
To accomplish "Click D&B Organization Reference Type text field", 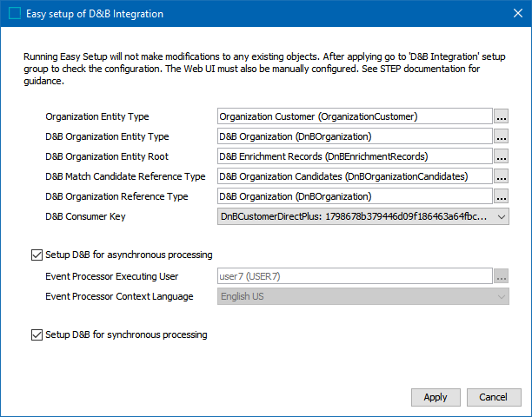I will [x=354, y=196].
